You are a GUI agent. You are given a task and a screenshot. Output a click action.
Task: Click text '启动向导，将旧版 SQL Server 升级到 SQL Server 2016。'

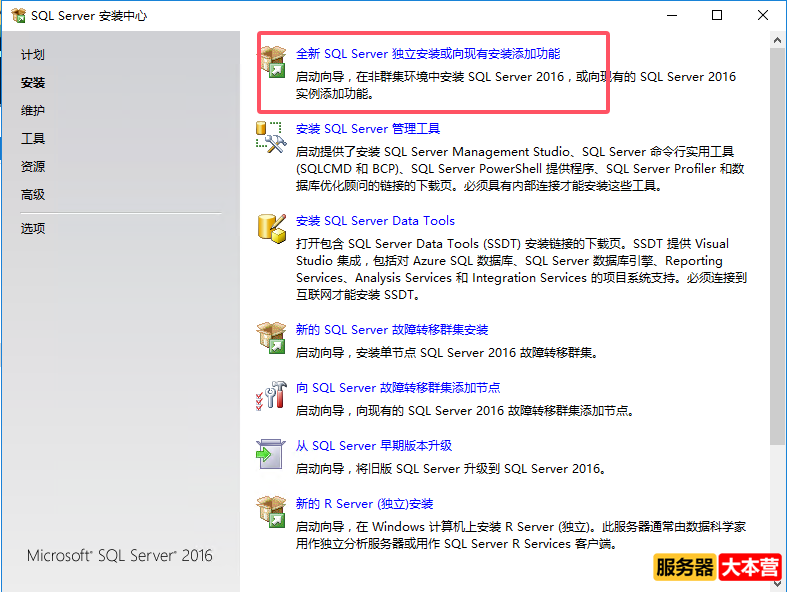pos(451,469)
